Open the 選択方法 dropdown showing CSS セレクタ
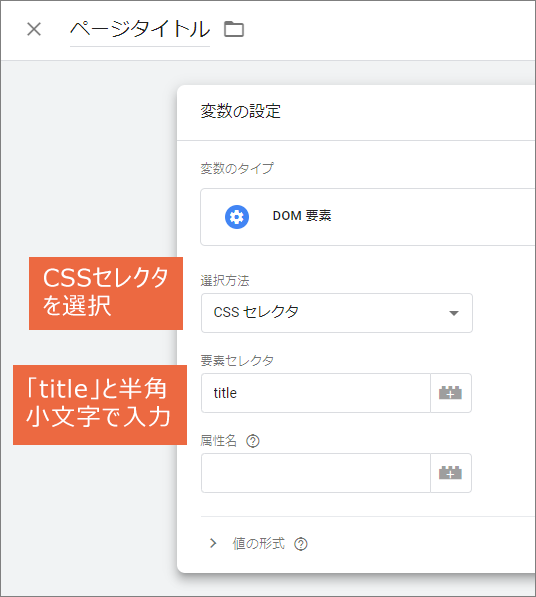This screenshot has width=536, height=597. click(337, 313)
